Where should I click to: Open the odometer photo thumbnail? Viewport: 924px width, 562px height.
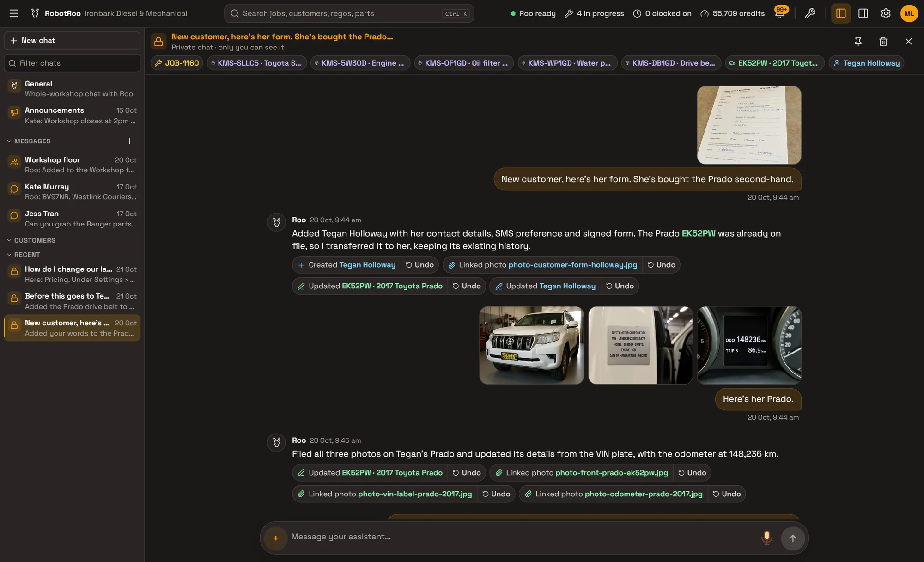(x=749, y=345)
